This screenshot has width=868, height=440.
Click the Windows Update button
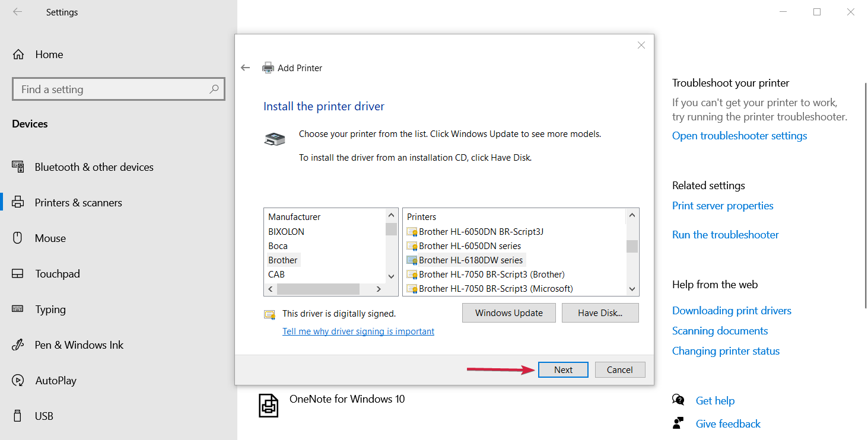[509, 313]
